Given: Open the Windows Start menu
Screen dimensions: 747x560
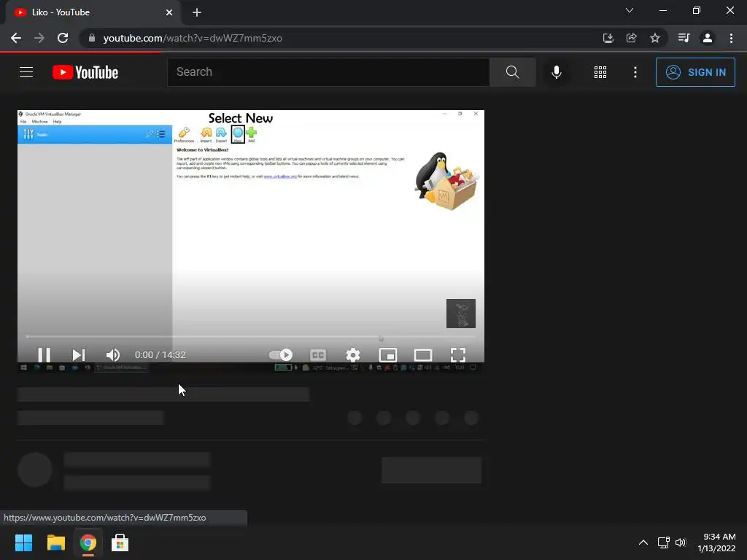Looking at the screenshot, I should (x=23, y=542).
